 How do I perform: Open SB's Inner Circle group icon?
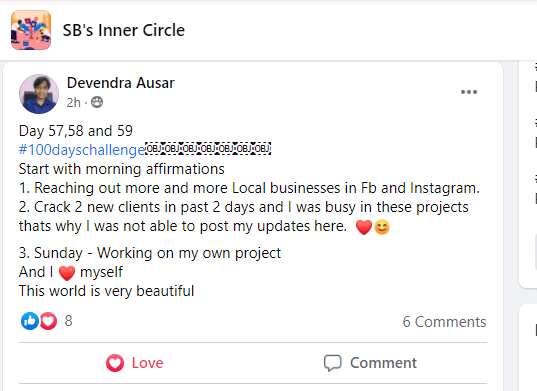tap(31, 30)
